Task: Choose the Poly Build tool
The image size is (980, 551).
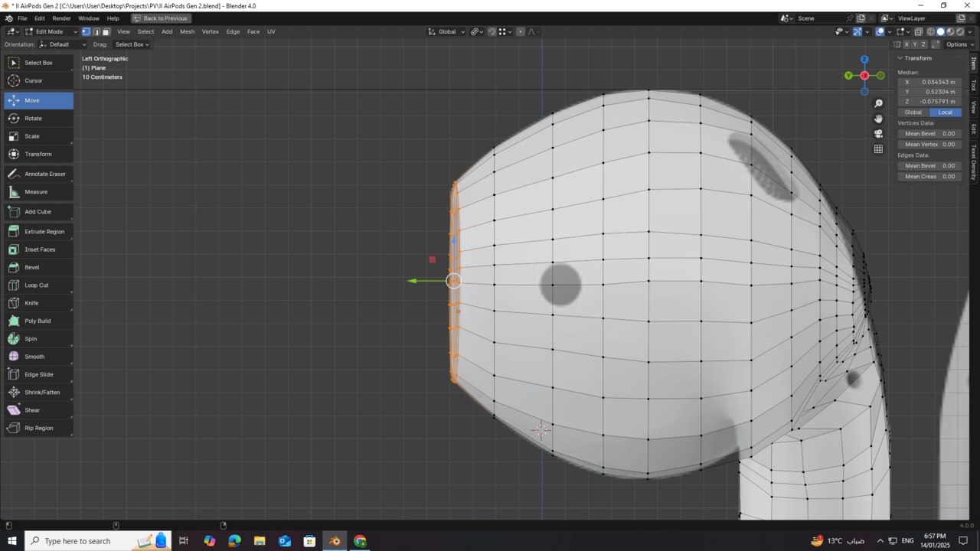Action: (x=38, y=321)
